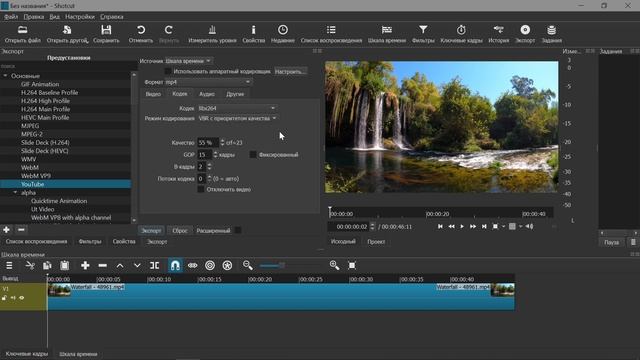Open Экспорт from the top toolbar
Viewport: 640px width, 360px height.
(525, 34)
